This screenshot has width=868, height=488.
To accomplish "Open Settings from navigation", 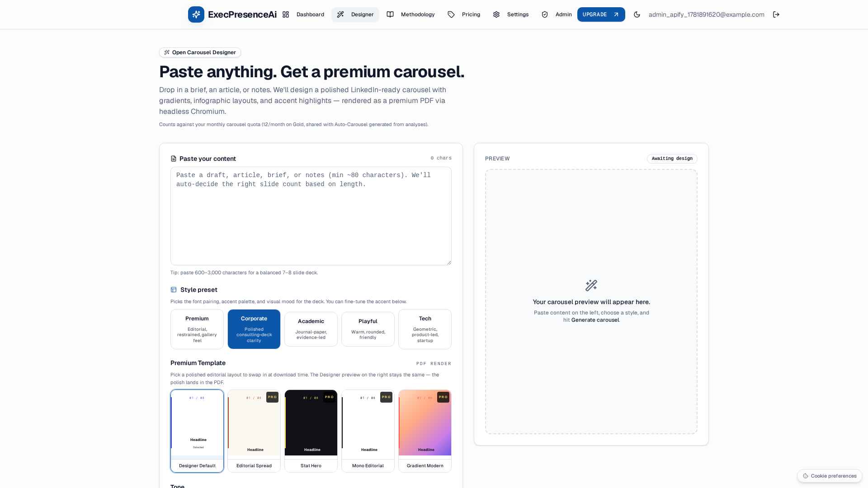I will tap(511, 14).
